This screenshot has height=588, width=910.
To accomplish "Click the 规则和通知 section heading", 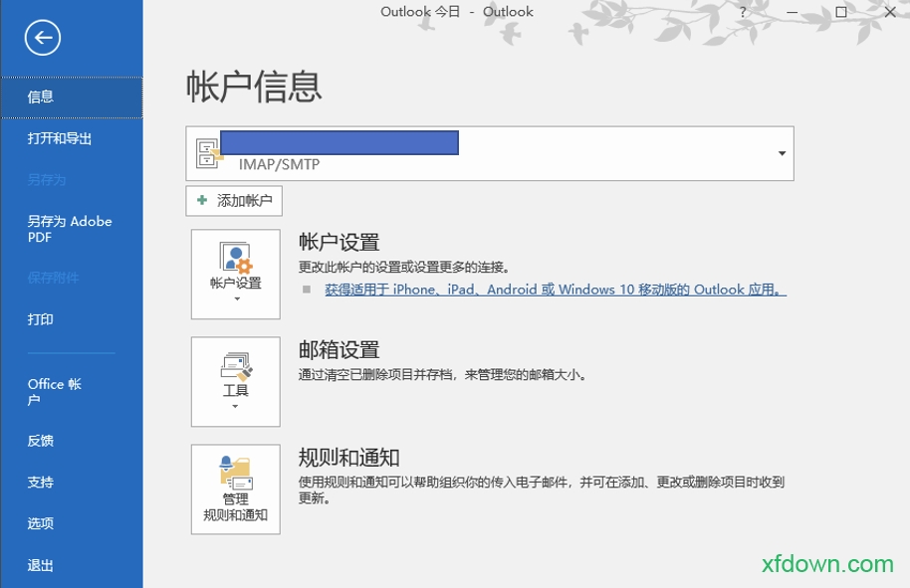I will coord(348,458).
